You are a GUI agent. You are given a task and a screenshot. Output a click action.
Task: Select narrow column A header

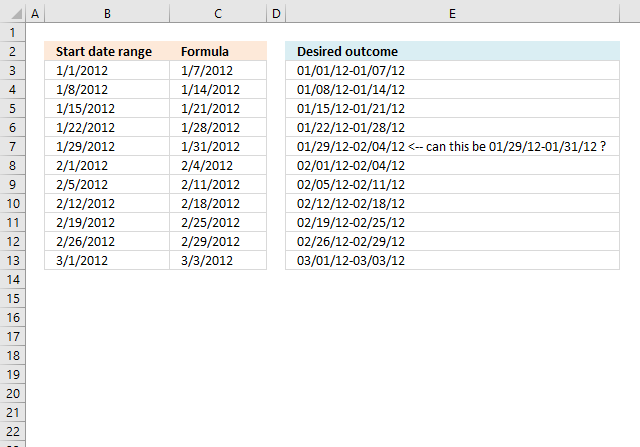point(36,14)
